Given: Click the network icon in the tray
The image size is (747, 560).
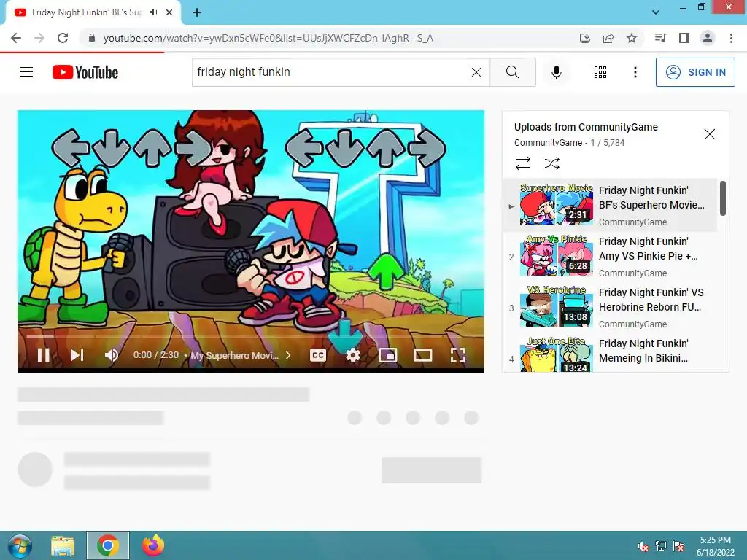Looking at the screenshot, I should click(661, 546).
